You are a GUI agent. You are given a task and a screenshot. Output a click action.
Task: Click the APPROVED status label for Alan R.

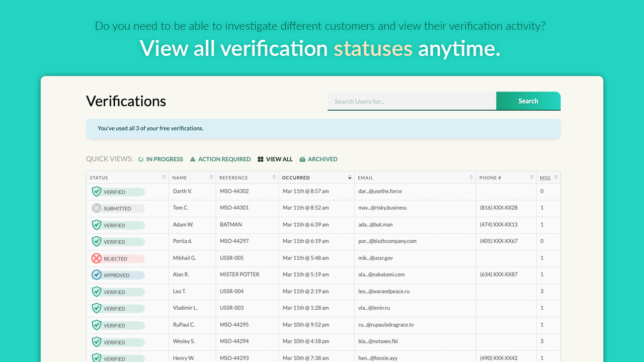click(117, 276)
